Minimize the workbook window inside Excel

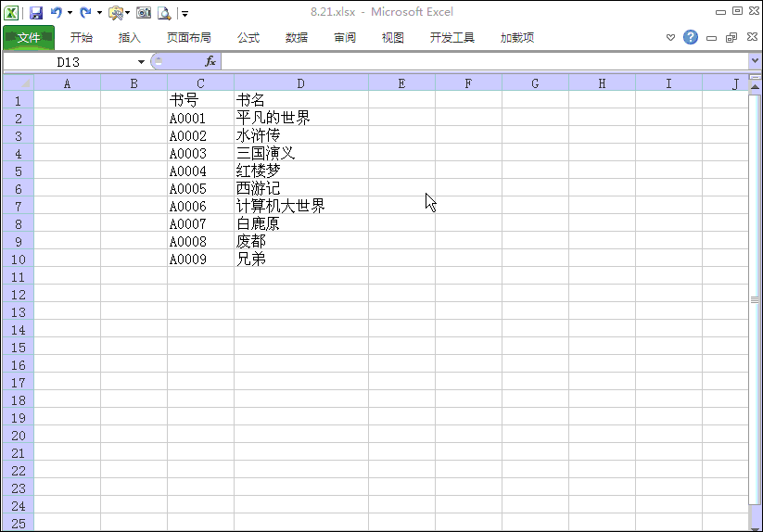point(711,38)
